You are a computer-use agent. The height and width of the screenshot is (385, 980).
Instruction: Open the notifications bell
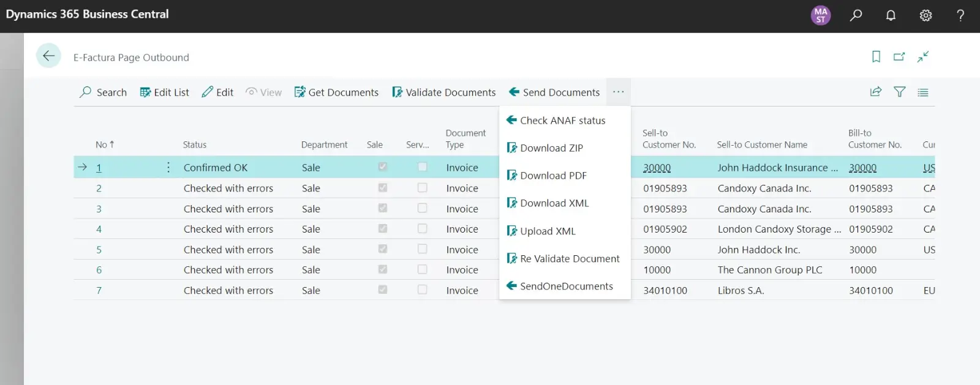point(891,15)
